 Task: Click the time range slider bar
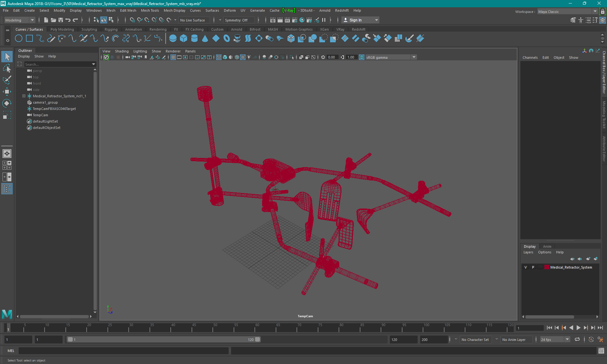[164, 339]
